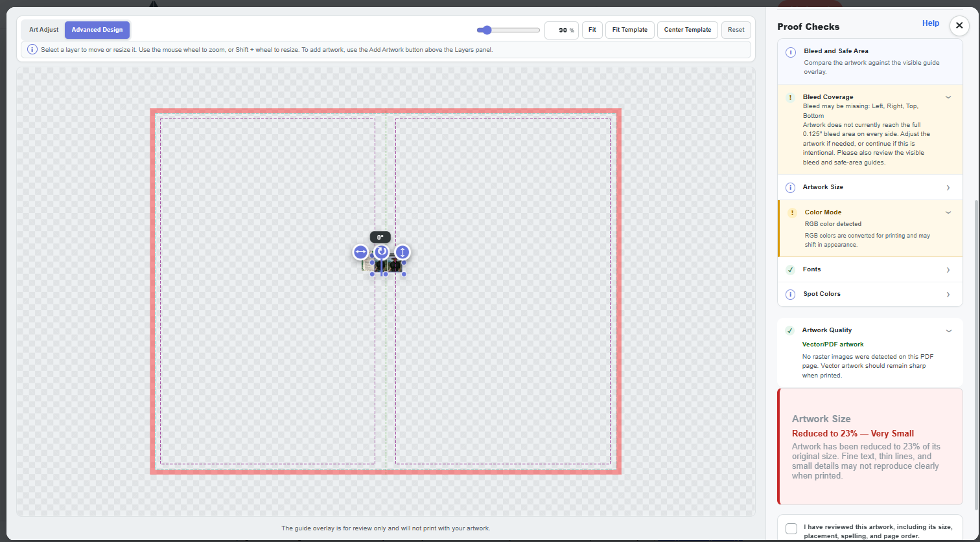Close the proof checks dialog

point(959,25)
